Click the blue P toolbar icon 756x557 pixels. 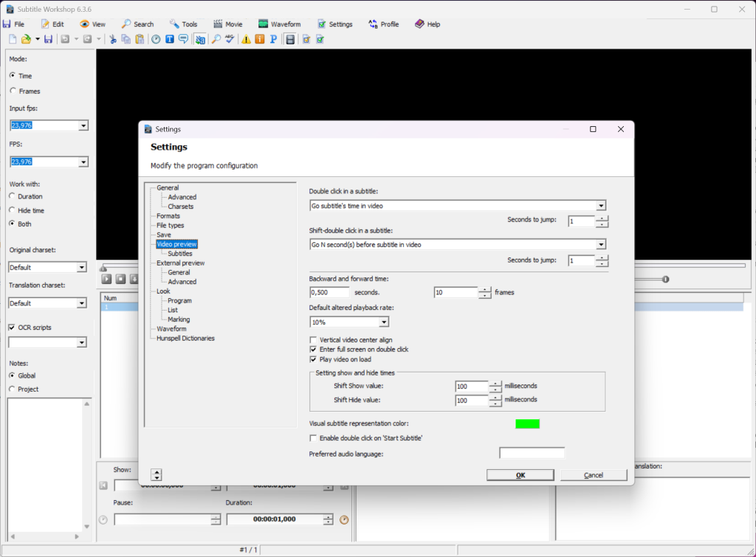[x=273, y=40]
